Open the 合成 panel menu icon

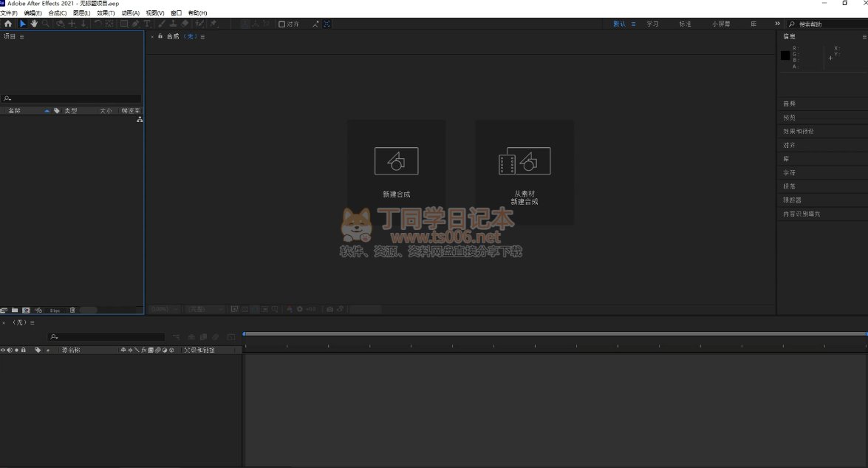(x=202, y=36)
